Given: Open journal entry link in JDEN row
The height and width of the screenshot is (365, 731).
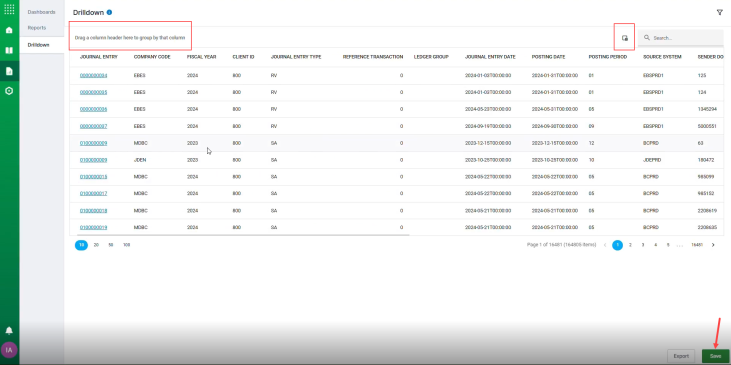Looking at the screenshot, I should pos(93,160).
